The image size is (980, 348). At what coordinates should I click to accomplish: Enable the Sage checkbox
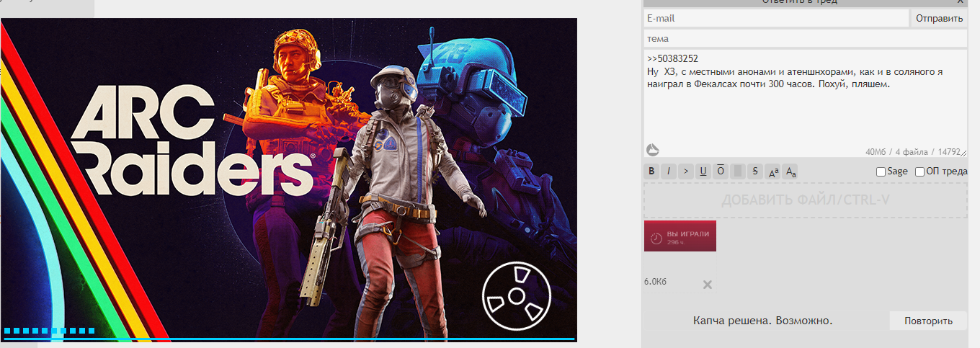tap(881, 171)
